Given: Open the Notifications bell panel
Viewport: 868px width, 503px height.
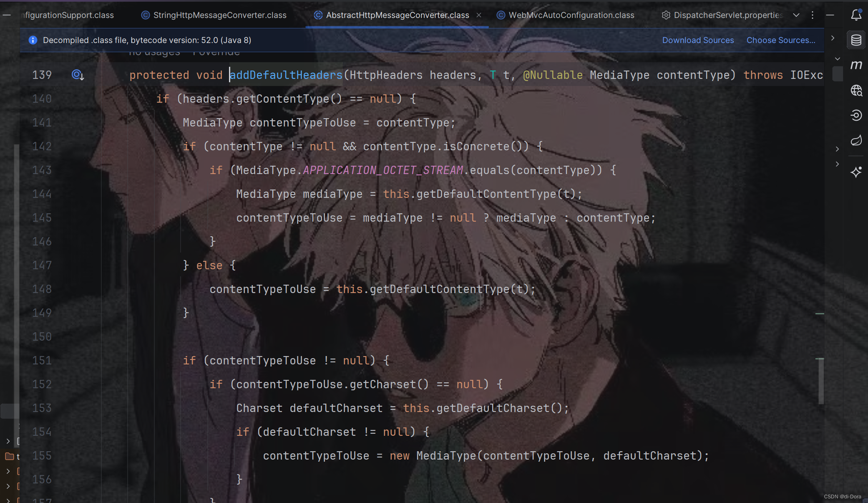Looking at the screenshot, I should click(856, 15).
